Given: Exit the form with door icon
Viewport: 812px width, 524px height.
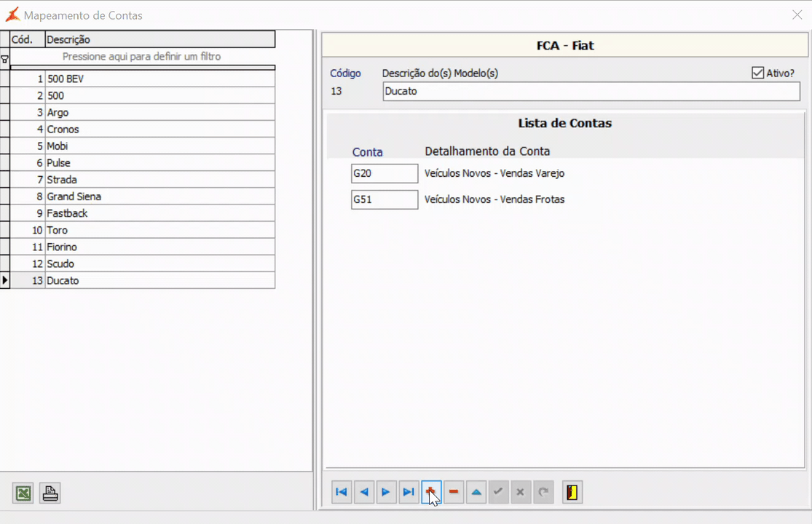Looking at the screenshot, I should 572,492.
